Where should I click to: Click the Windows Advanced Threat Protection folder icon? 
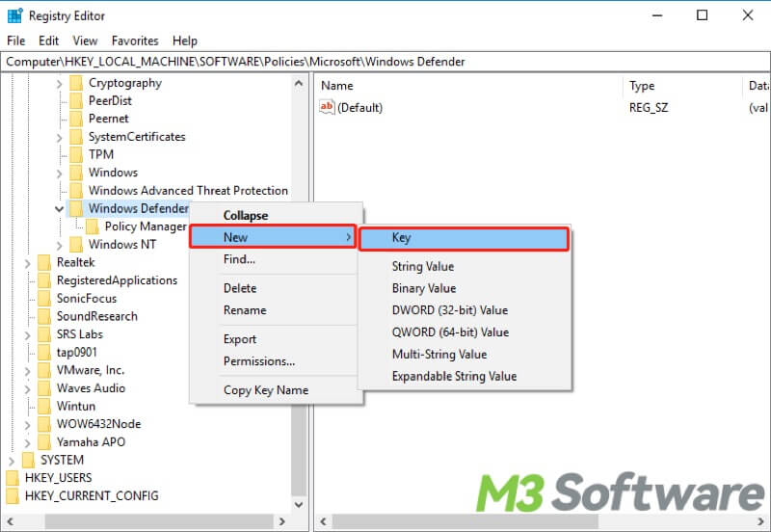click(x=76, y=191)
